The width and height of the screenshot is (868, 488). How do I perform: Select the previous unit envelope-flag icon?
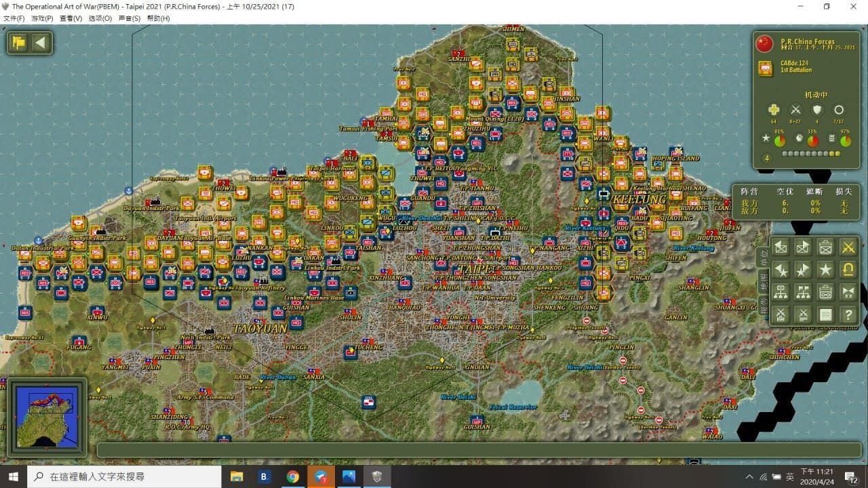click(781, 247)
